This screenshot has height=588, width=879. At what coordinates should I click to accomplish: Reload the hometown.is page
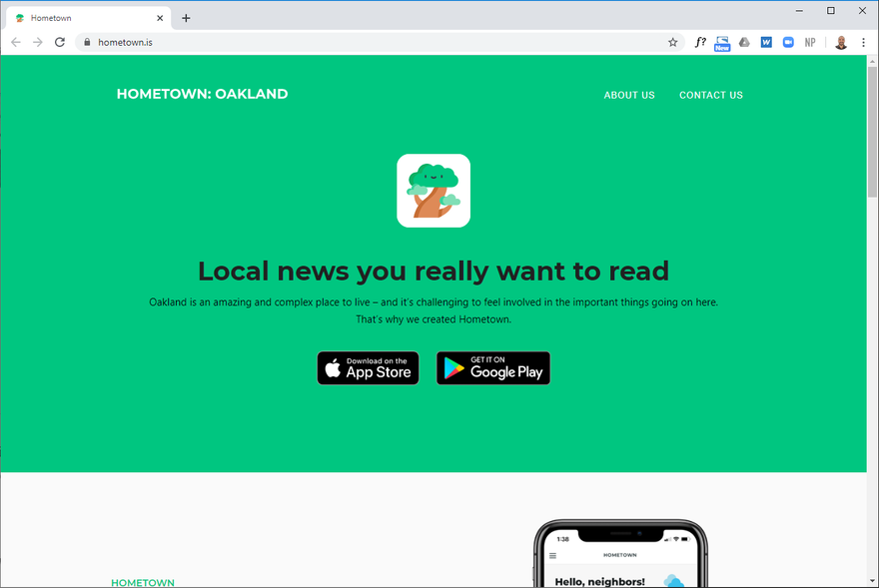(x=59, y=42)
